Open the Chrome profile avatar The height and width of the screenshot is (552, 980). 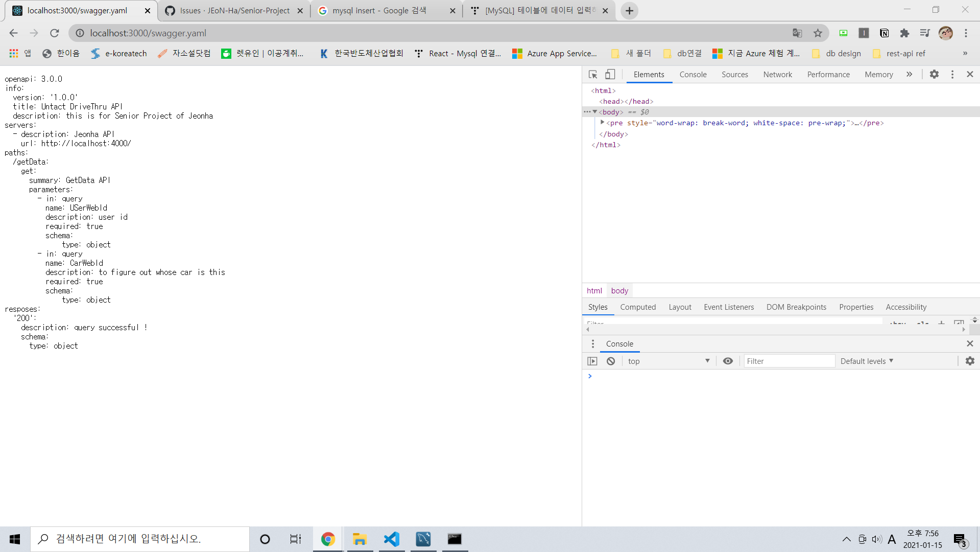coord(946,33)
